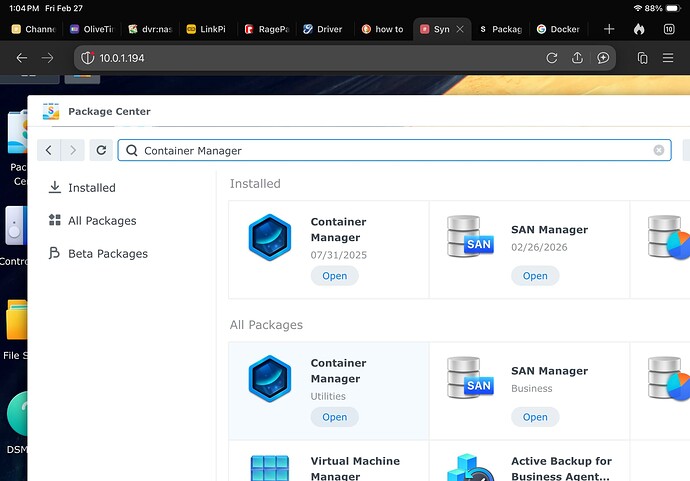Select All Packages in sidebar

[x=101, y=221]
